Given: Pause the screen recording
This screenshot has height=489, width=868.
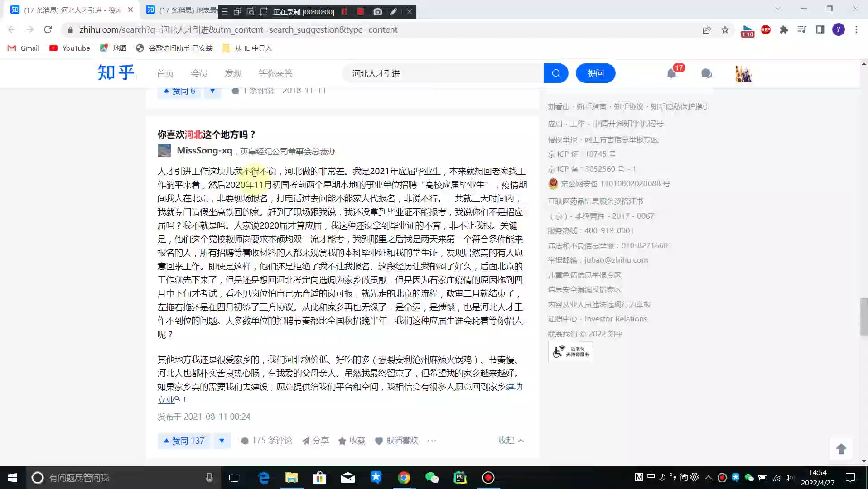Looking at the screenshot, I should [x=345, y=12].
